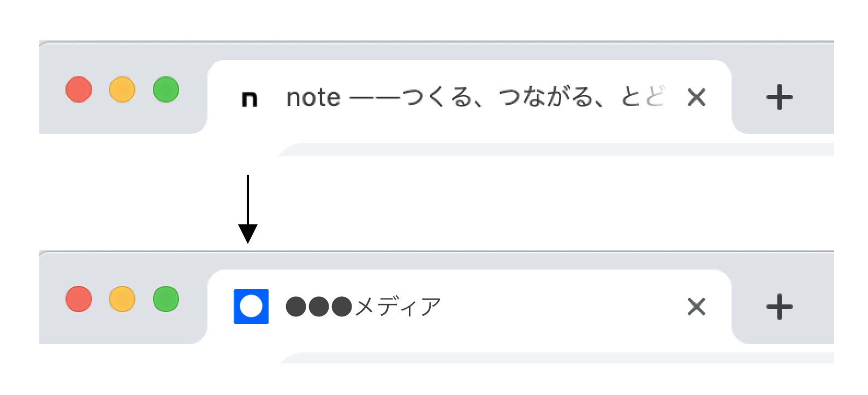
Task: Focus the address bar in top window
Action: 556,150
